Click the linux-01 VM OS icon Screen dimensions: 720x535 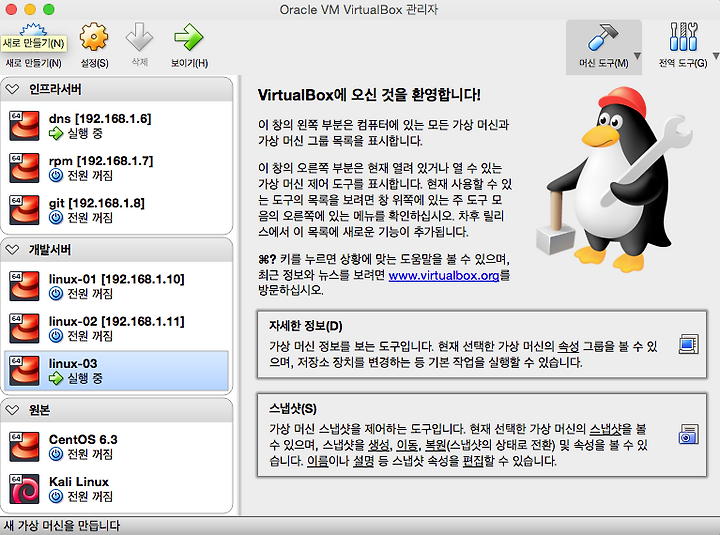(24, 286)
